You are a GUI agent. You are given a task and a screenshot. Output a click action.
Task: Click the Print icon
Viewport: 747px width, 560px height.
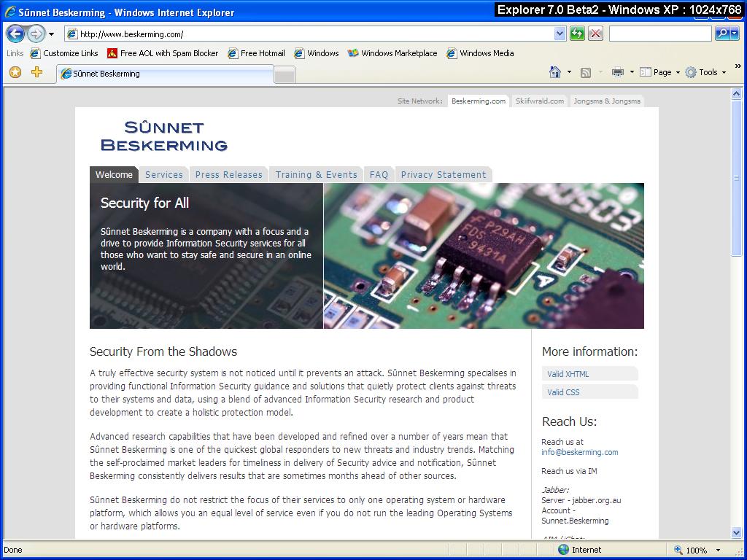pyautogui.click(x=618, y=72)
